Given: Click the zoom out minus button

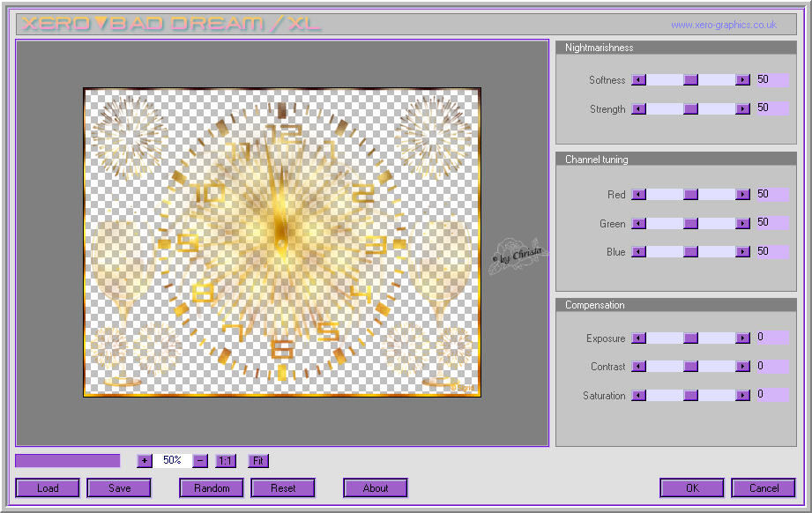Looking at the screenshot, I should pyautogui.click(x=200, y=460).
